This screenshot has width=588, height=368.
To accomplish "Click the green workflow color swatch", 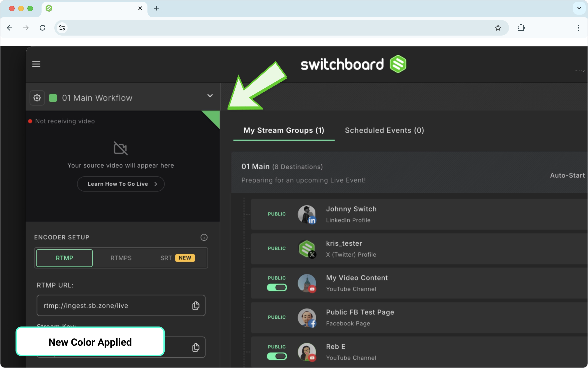I will tap(53, 98).
